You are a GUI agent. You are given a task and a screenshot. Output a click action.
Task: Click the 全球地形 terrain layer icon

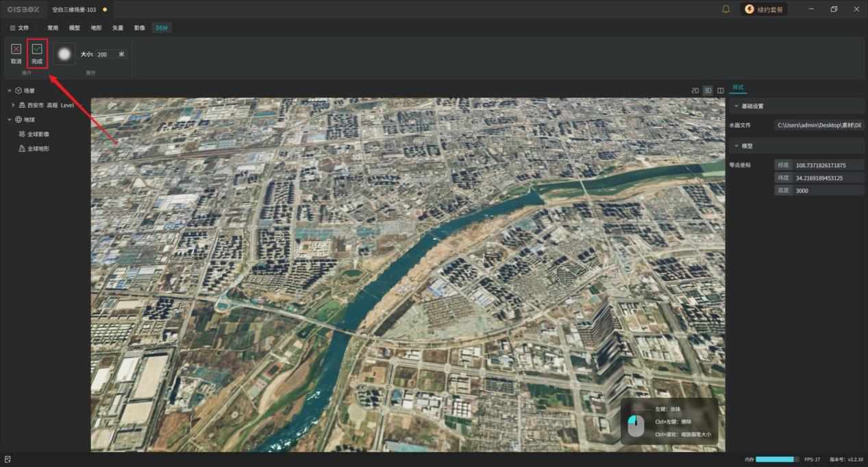[22, 149]
